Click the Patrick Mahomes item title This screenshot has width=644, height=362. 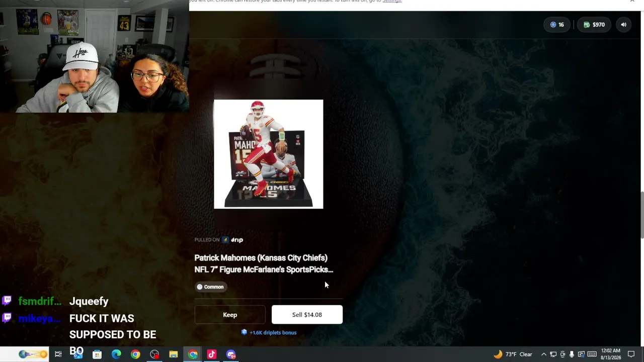tap(264, 263)
